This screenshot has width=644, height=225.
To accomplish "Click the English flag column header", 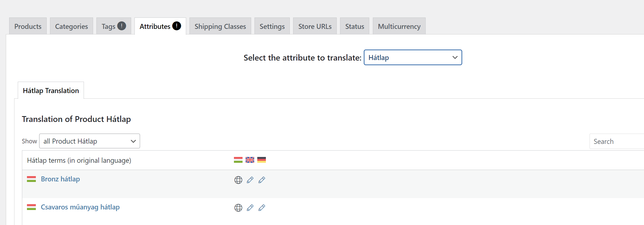I will (250, 160).
